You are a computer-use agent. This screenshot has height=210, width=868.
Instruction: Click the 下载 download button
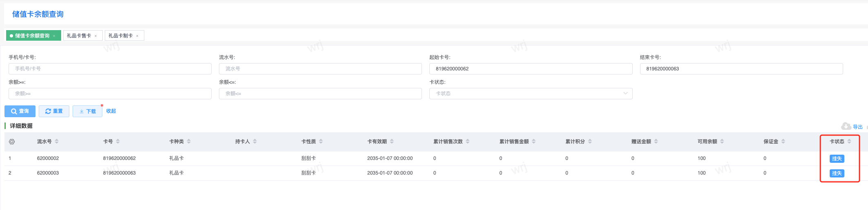point(87,111)
